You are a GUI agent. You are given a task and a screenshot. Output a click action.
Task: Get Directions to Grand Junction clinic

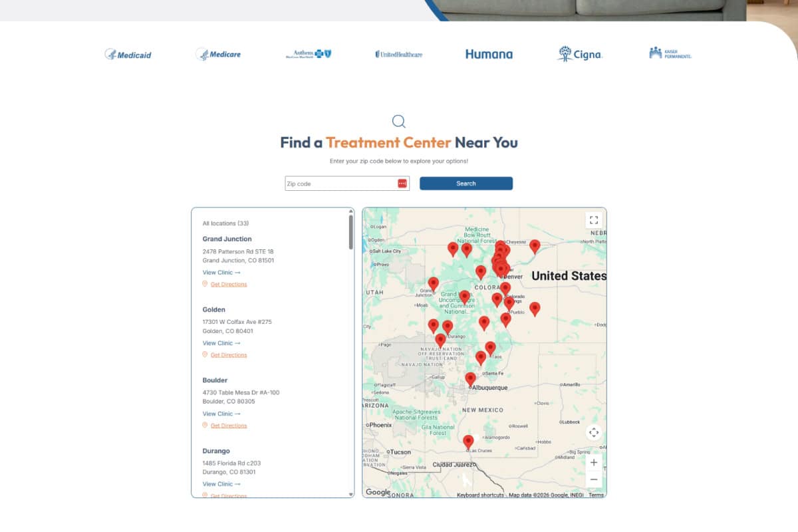pyautogui.click(x=229, y=284)
